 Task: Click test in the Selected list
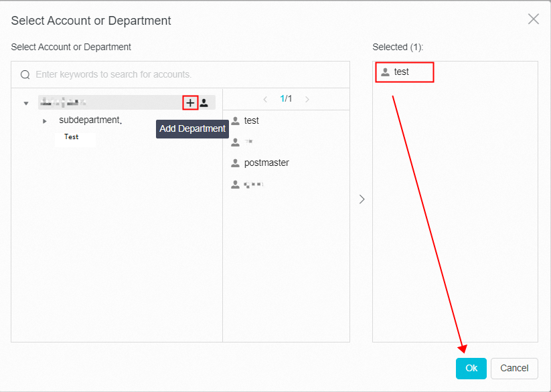[401, 72]
